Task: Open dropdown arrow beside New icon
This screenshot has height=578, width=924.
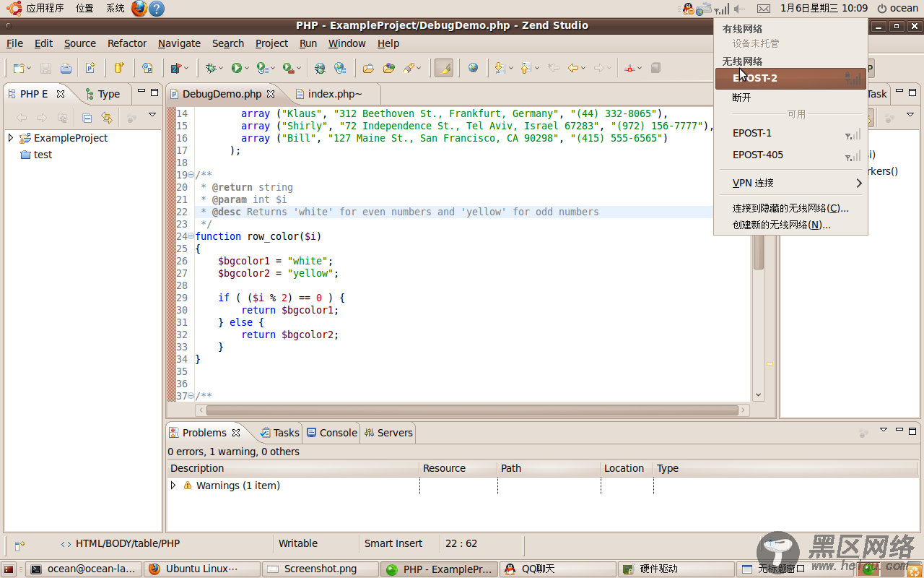Action: [29, 69]
